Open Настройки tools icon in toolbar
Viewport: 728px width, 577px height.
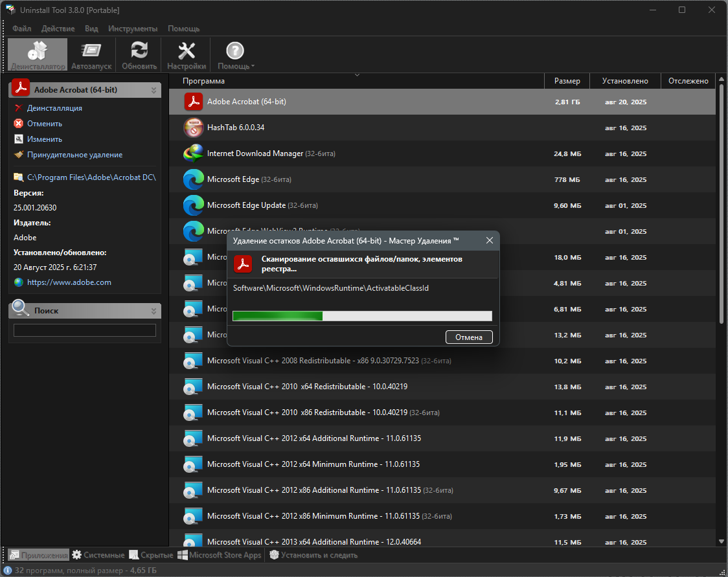(187, 51)
